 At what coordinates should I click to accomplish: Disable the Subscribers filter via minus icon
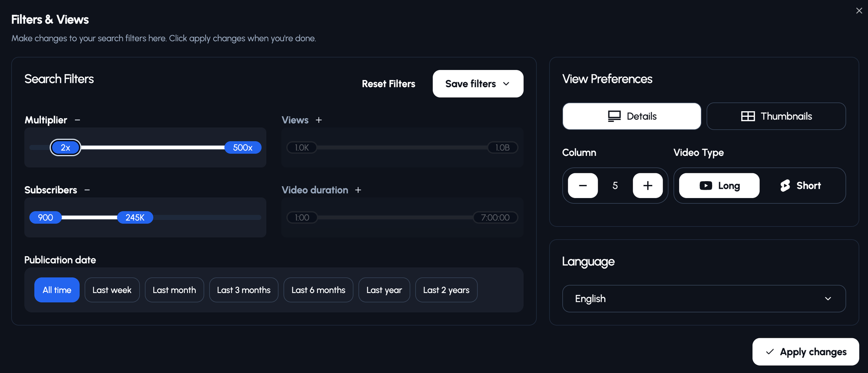click(87, 190)
